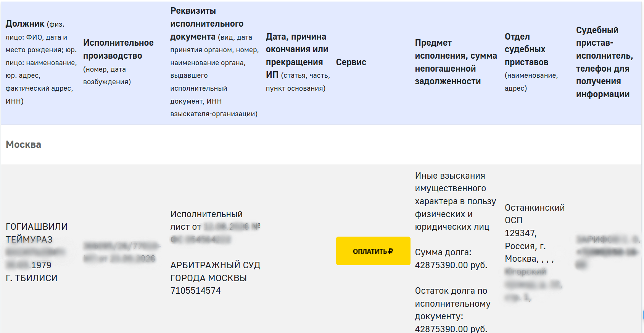Click the yellow ОПЛАТИТЬ button
This screenshot has height=333, width=644.
[x=373, y=251]
